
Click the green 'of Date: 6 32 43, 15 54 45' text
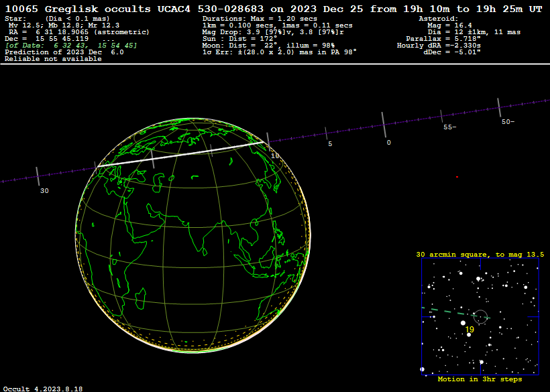click(71, 46)
